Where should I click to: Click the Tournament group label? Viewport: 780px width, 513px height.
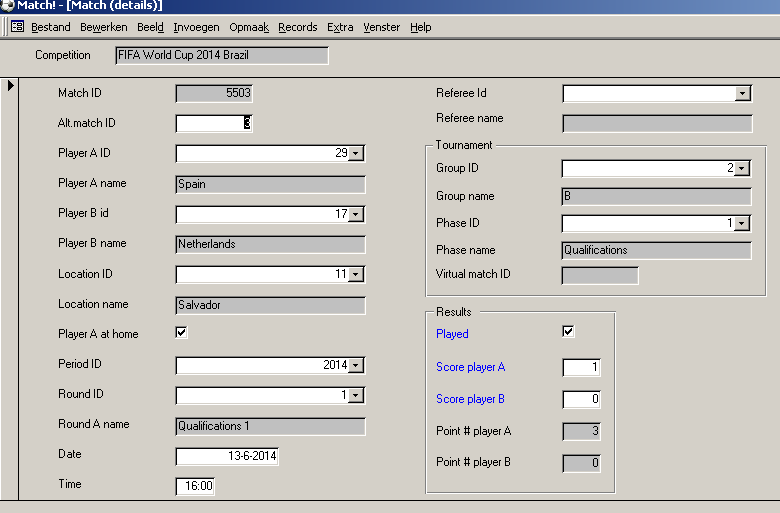(x=464, y=145)
